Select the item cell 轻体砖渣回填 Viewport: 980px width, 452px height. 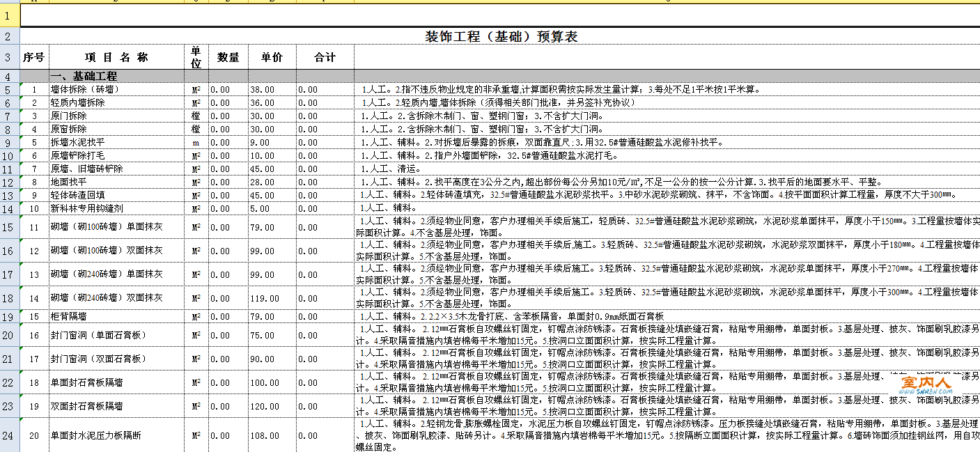(116, 196)
